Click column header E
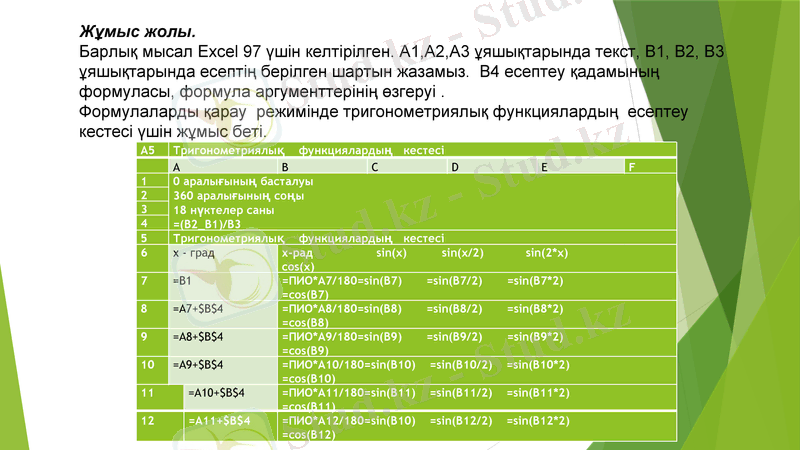Viewport: 800px width, 450px height. pos(544,167)
